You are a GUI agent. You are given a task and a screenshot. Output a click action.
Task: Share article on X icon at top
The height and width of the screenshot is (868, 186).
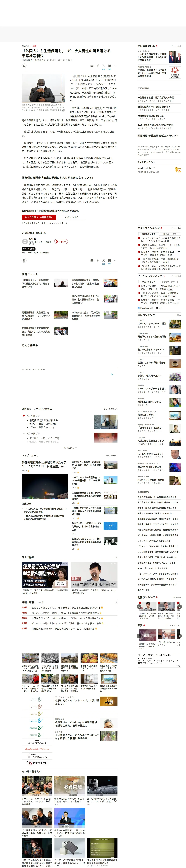[x=104, y=66]
